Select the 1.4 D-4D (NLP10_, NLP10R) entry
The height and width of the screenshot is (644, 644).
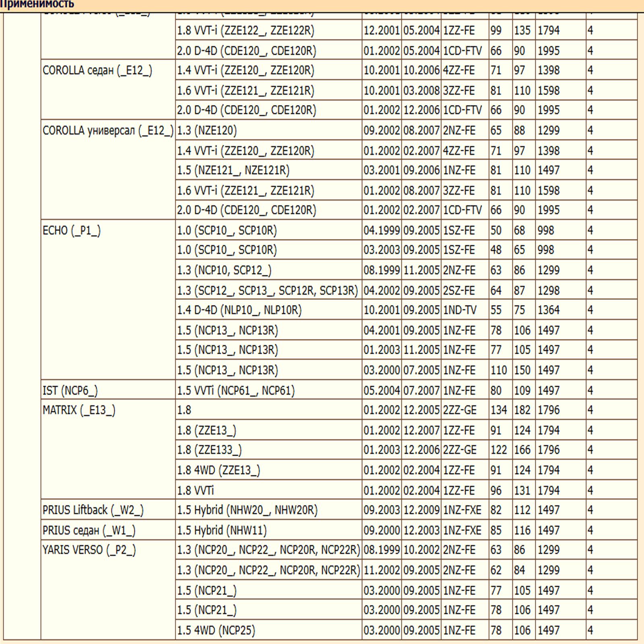pyautogui.click(x=239, y=310)
